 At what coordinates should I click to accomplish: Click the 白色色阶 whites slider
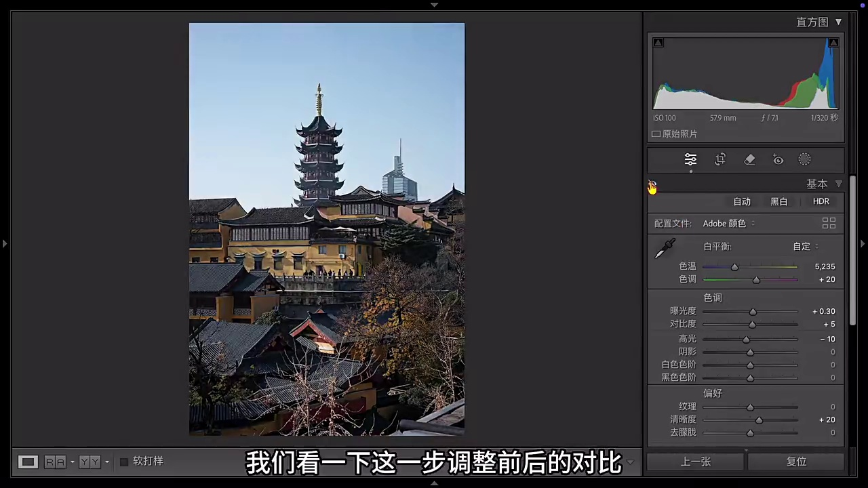pos(750,365)
